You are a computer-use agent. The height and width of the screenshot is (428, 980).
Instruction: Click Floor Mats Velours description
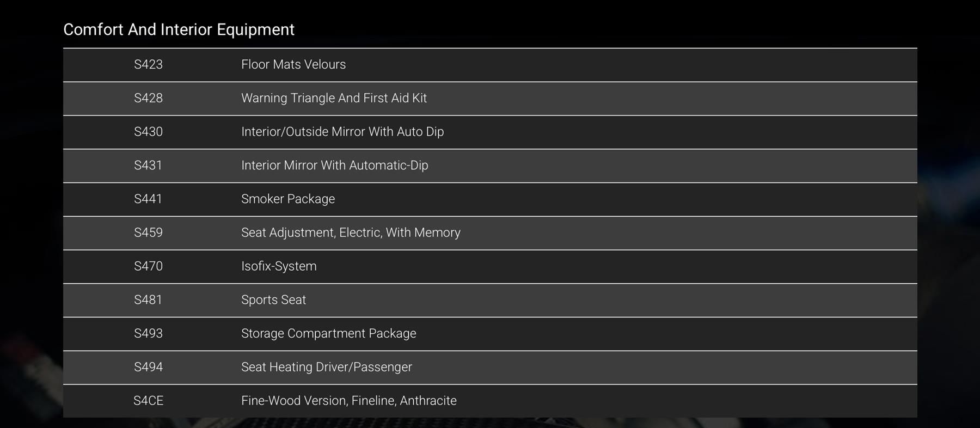[293, 64]
